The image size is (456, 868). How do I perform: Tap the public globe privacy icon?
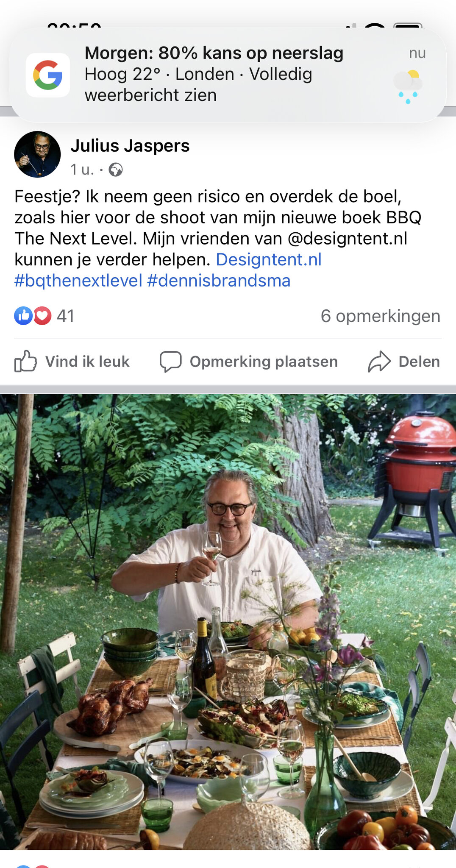click(116, 170)
